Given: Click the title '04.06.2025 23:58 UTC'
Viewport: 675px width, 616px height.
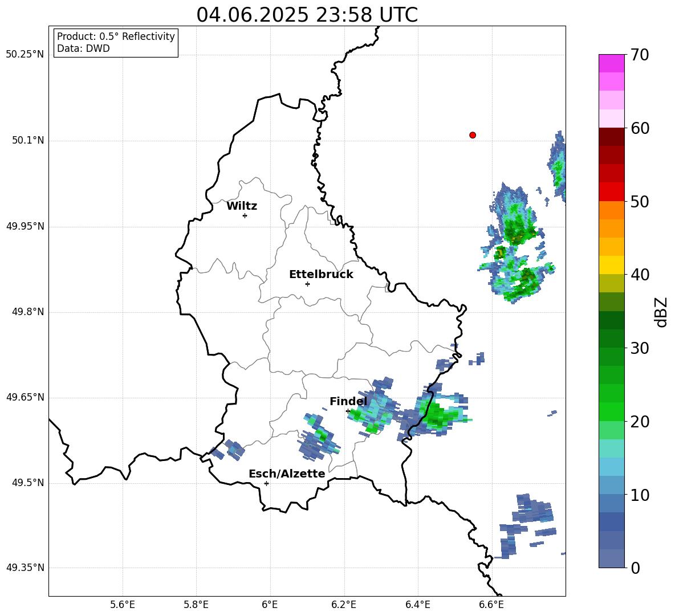Looking at the screenshot, I should click(307, 15).
